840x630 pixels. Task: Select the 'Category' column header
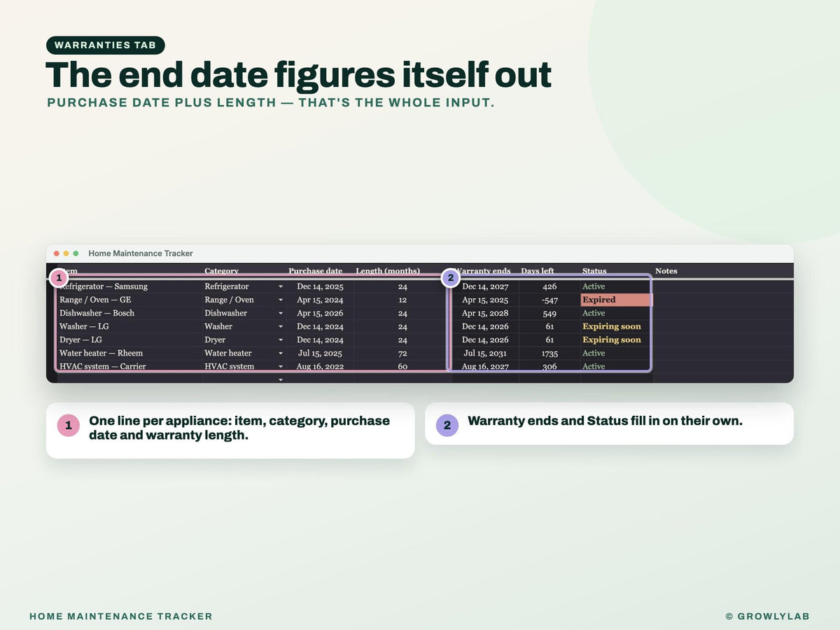tap(221, 271)
